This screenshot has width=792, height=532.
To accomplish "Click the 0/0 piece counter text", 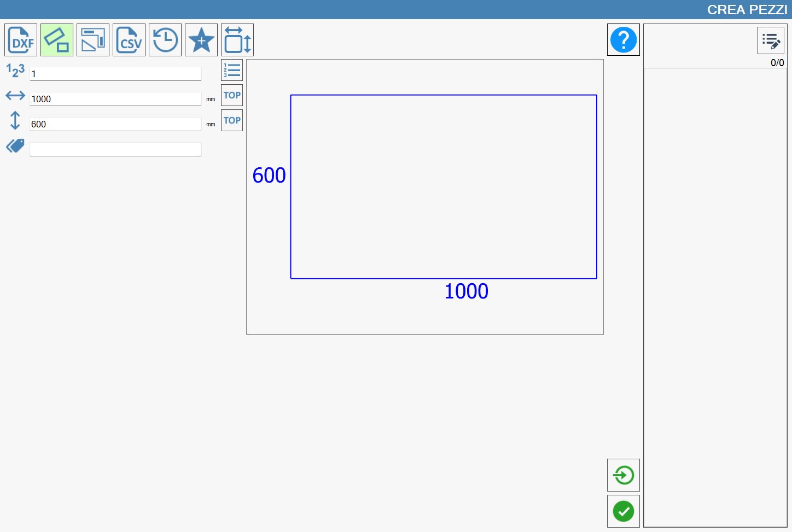I will click(x=777, y=63).
